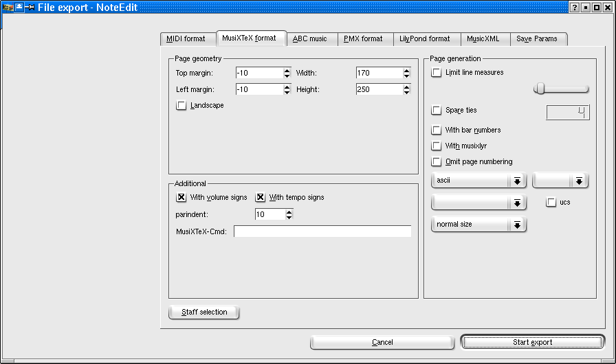The height and width of the screenshot is (364, 616).
Task: Click the window menu icon in title bar
Action: pos(8,7)
